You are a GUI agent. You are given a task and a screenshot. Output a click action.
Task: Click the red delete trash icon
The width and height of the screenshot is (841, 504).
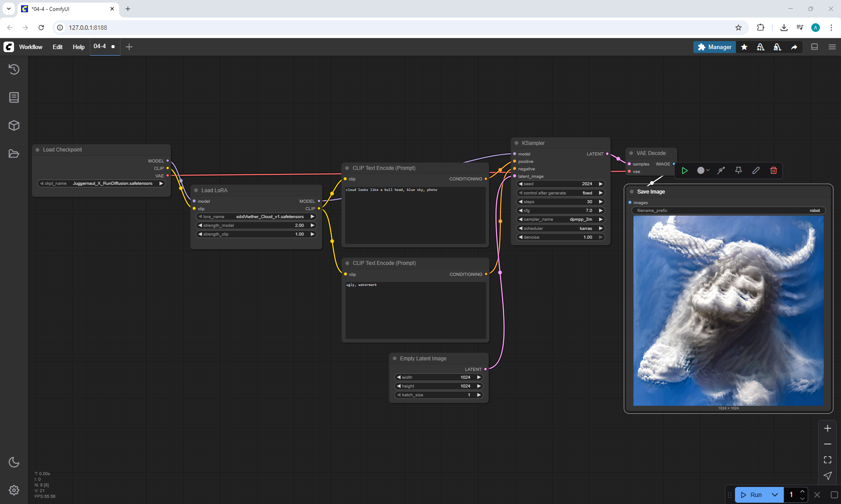coord(774,170)
